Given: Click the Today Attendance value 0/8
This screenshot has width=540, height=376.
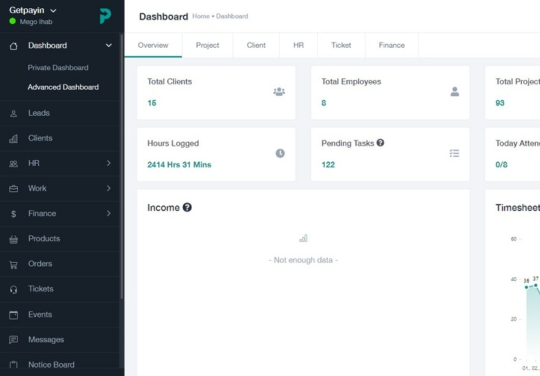Looking at the screenshot, I should tap(501, 165).
